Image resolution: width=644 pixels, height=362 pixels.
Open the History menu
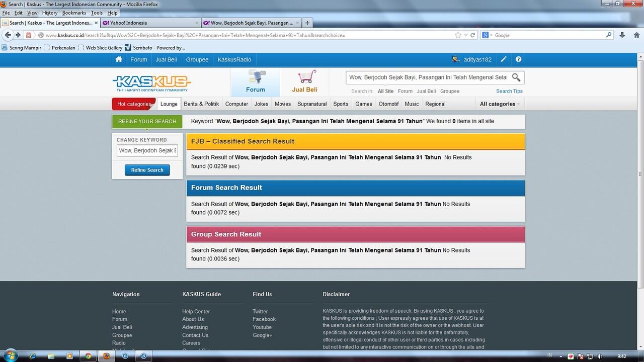(x=49, y=13)
